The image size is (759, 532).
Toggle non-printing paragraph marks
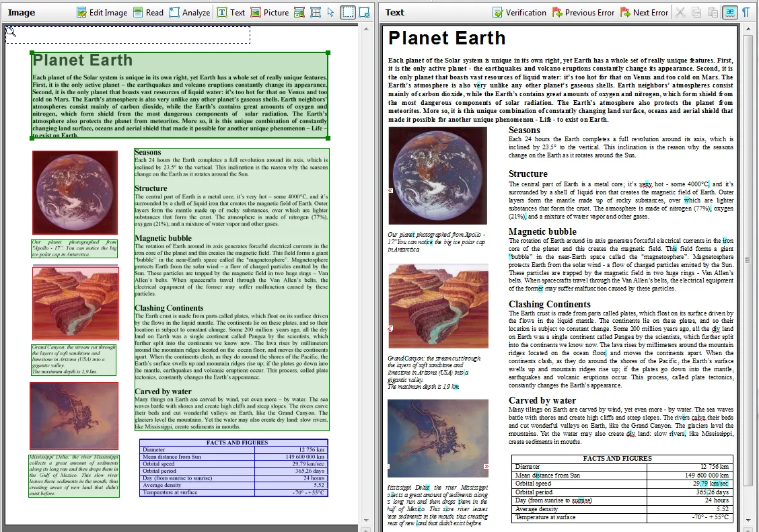(x=746, y=13)
